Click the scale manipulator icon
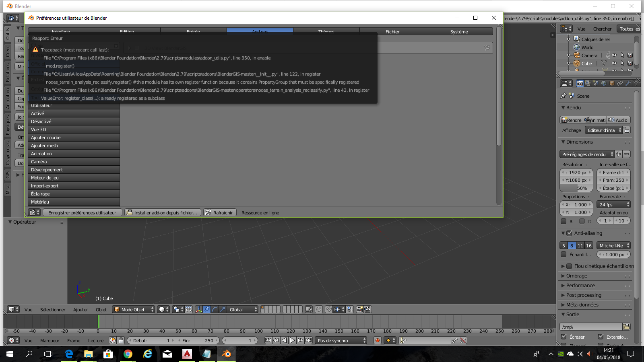 coord(223,309)
